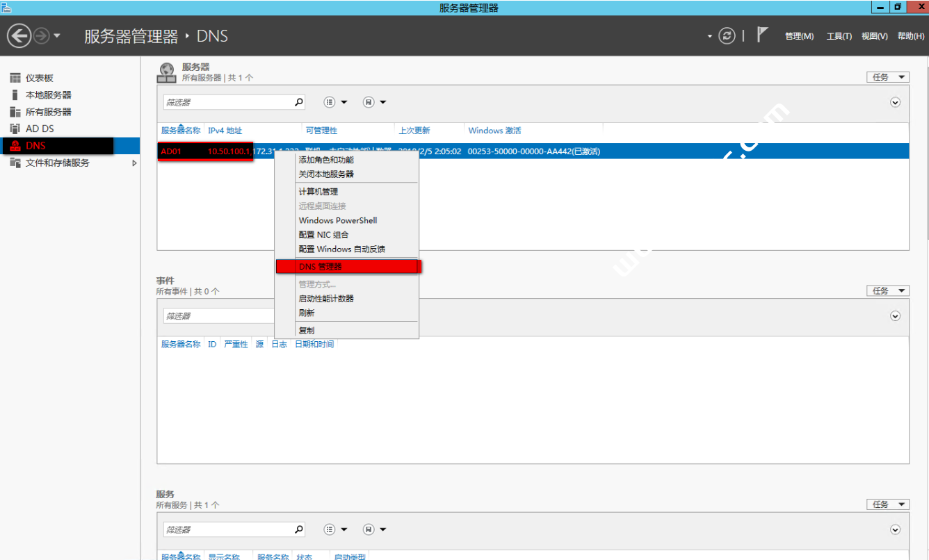This screenshot has height=560, width=929.
Task: Select the 本地服务器 sidebar item
Action: pos(48,95)
